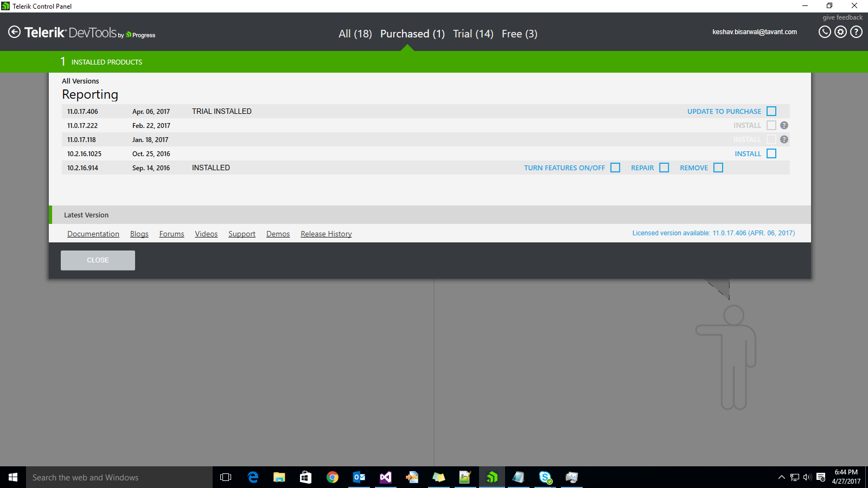Click the UPDATE TO PURCHASE label
Screen dimensions: 868x488
(724, 111)
